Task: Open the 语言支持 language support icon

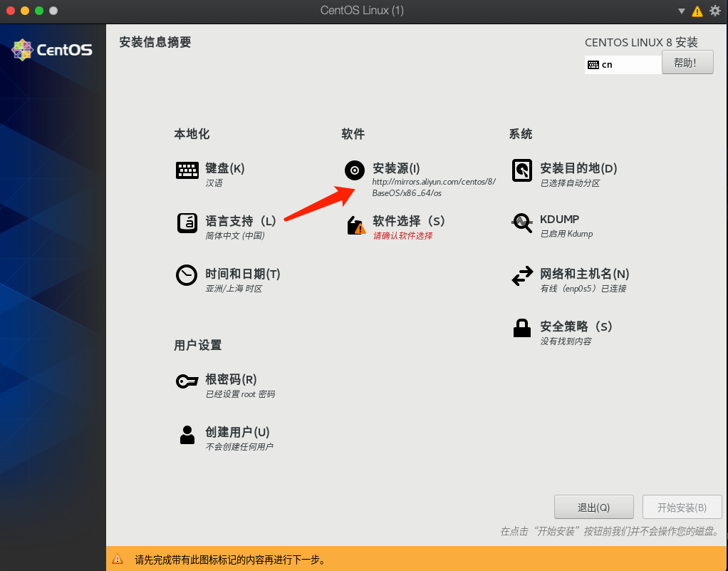Action: 187,223
